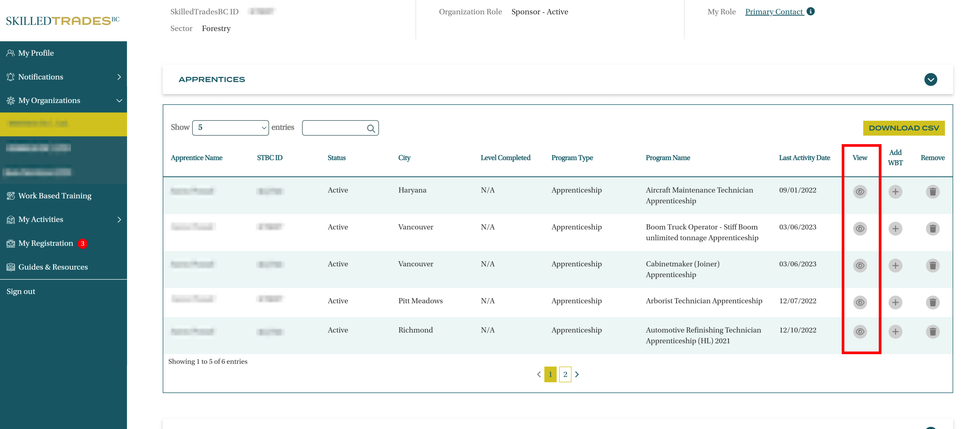Open the Show entries dropdown
This screenshot has height=429, width=980.
[231, 128]
